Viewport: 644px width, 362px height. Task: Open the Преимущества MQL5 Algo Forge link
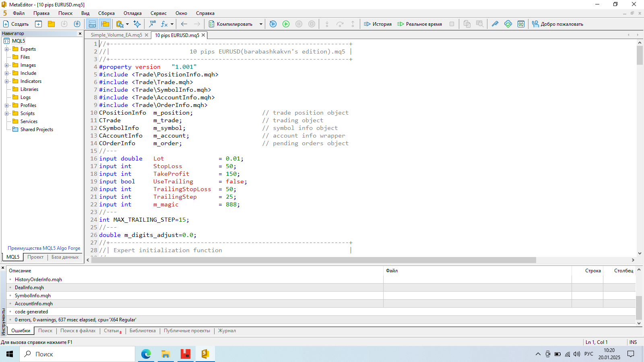click(x=44, y=248)
